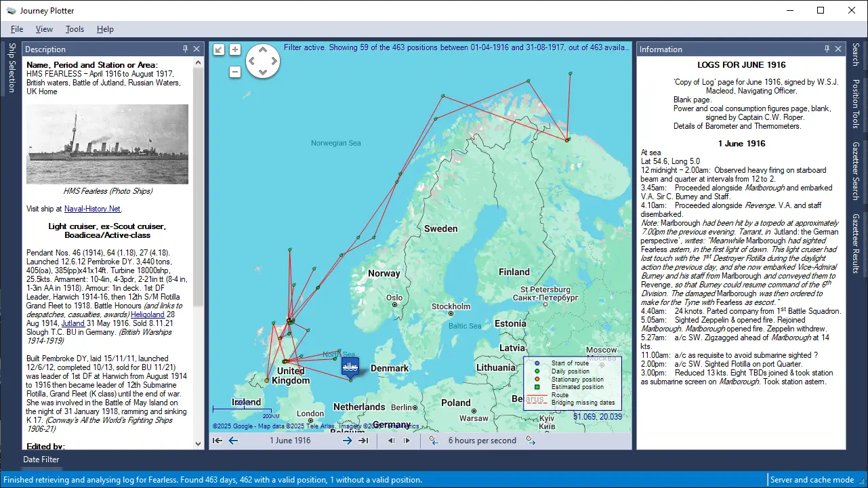Click the Description panel scroll up arrow
The image size is (868, 488).
pyautogui.click(x=198, y=62)
